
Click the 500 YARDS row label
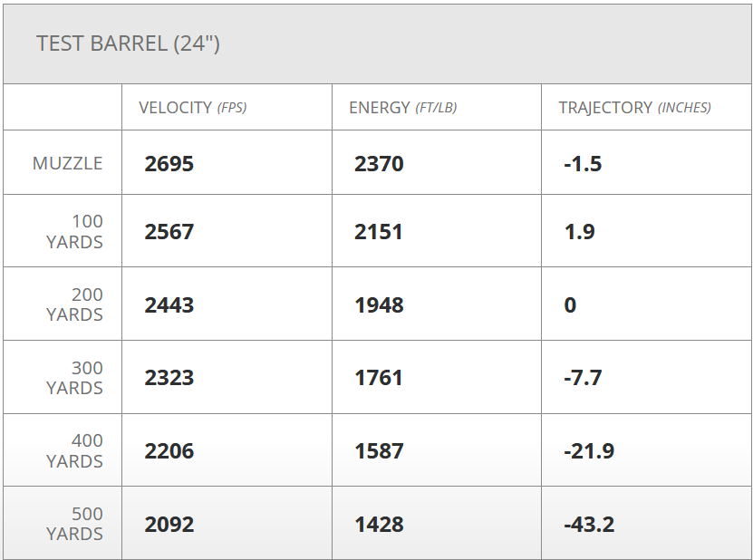(74, 524)
